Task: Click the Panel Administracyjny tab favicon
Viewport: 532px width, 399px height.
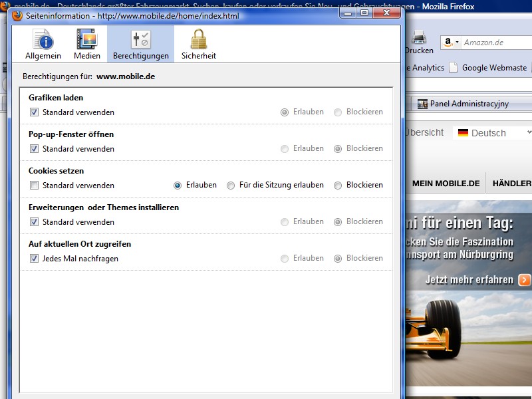Action: click(422, 104)
